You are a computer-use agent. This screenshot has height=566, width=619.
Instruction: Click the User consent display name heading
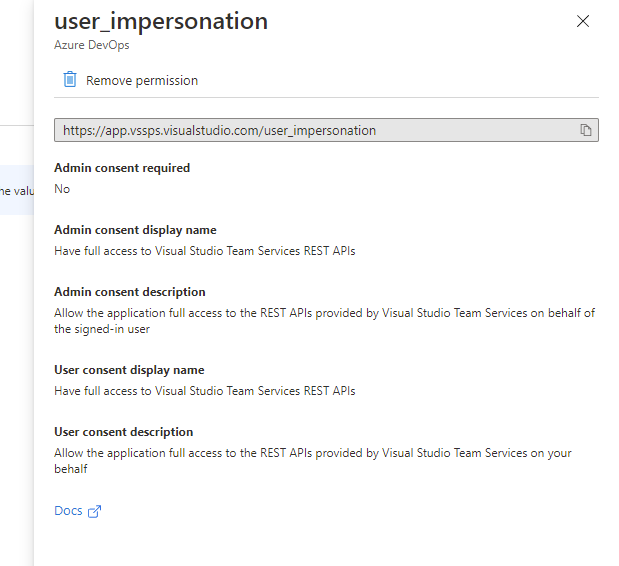point(129,370)
